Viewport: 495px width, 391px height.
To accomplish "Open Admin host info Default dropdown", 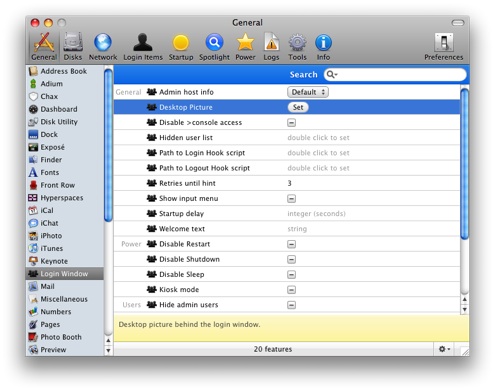I will (x=308, y=92).
